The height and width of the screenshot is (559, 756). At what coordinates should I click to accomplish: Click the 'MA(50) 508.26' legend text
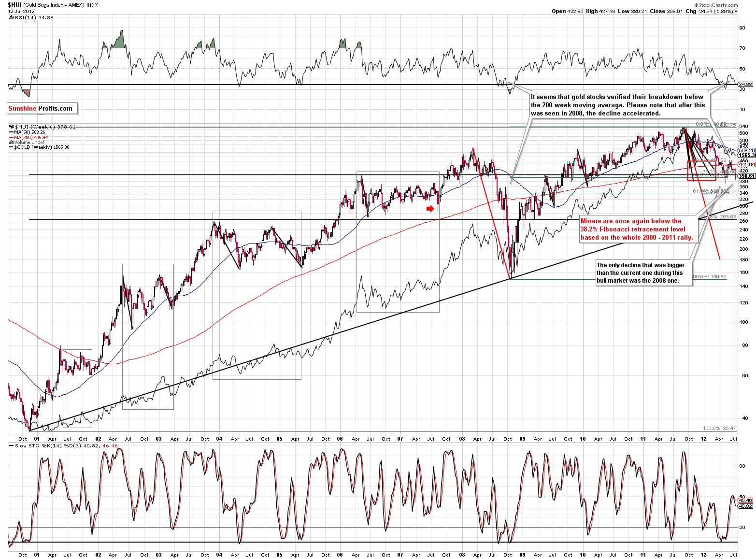(x=29, y=132)
